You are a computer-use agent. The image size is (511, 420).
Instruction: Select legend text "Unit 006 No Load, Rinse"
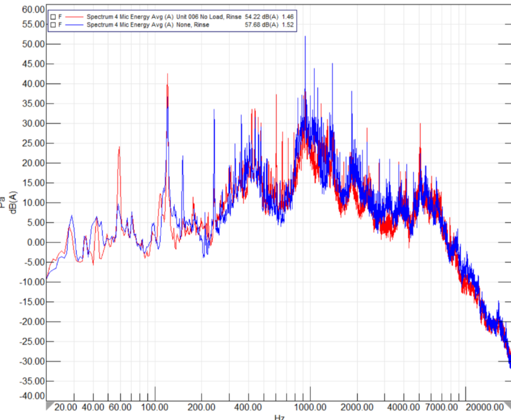[209, 17]
